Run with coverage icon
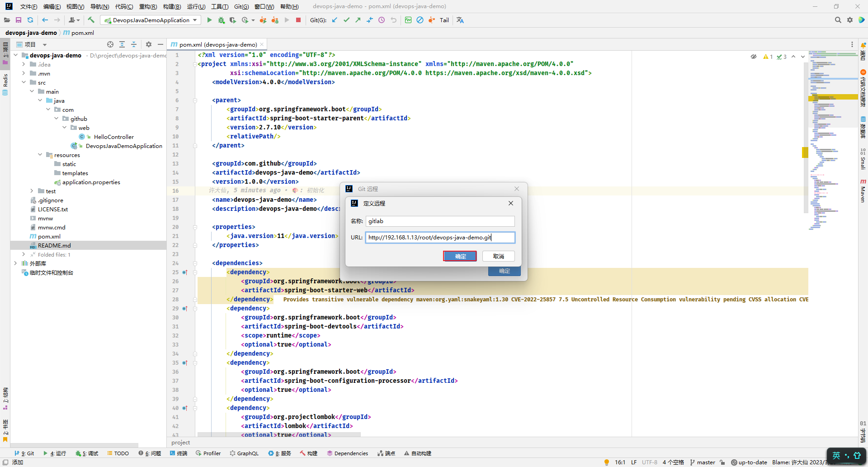This screenshot has width=868, height=467. tap(233, 20)
